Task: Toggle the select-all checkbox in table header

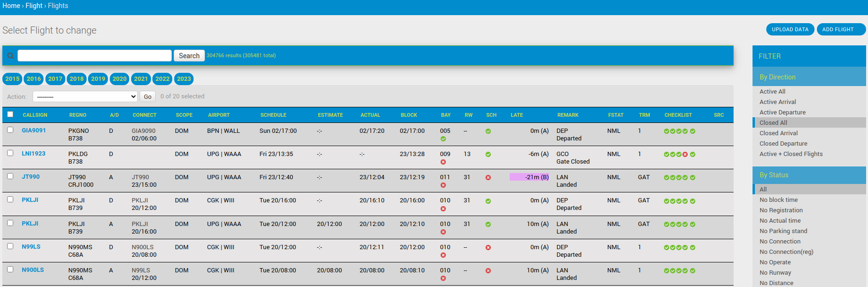Action: point(10,114)
